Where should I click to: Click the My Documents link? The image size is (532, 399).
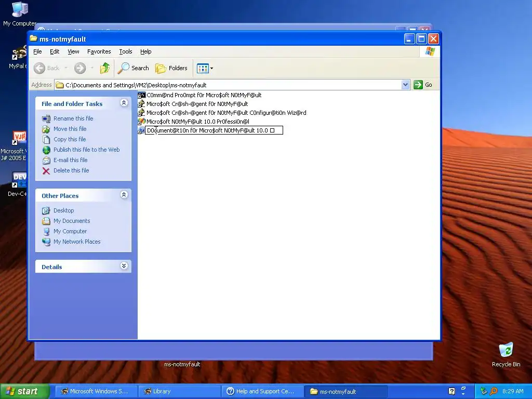(72, 221)
